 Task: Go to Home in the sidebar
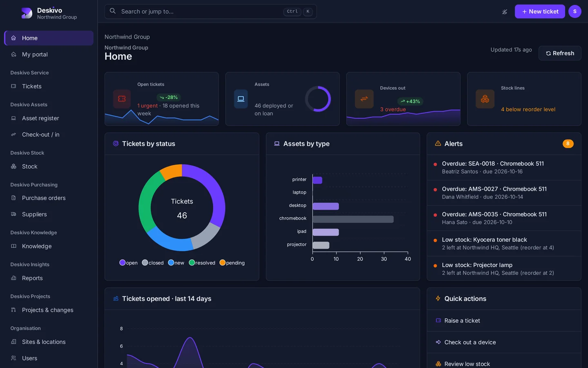point(49,38)
